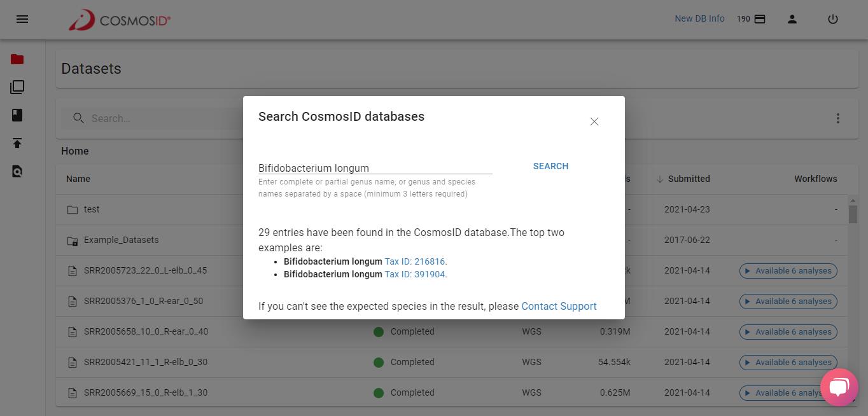Click the Bifidobacterium longum search input

(x=375, y=168)
